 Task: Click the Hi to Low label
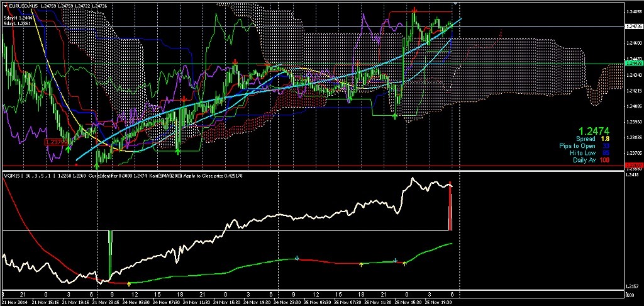(582, 153)
